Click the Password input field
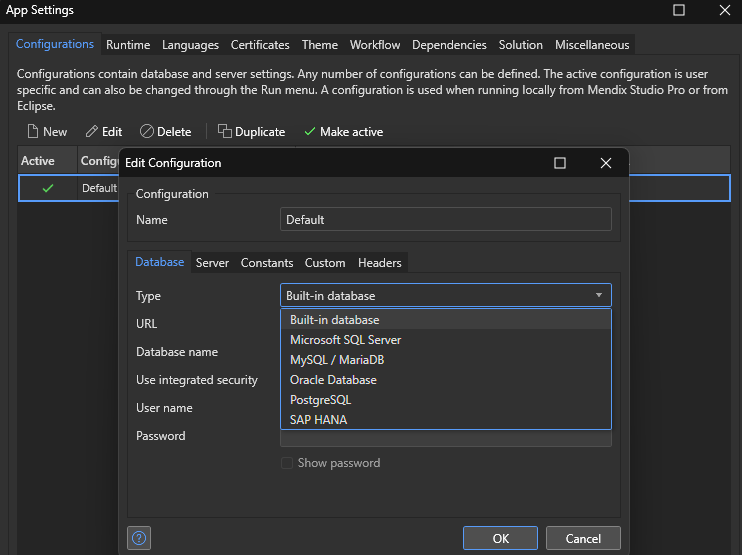This screenshot has height=555, width=742. point(446,439)
